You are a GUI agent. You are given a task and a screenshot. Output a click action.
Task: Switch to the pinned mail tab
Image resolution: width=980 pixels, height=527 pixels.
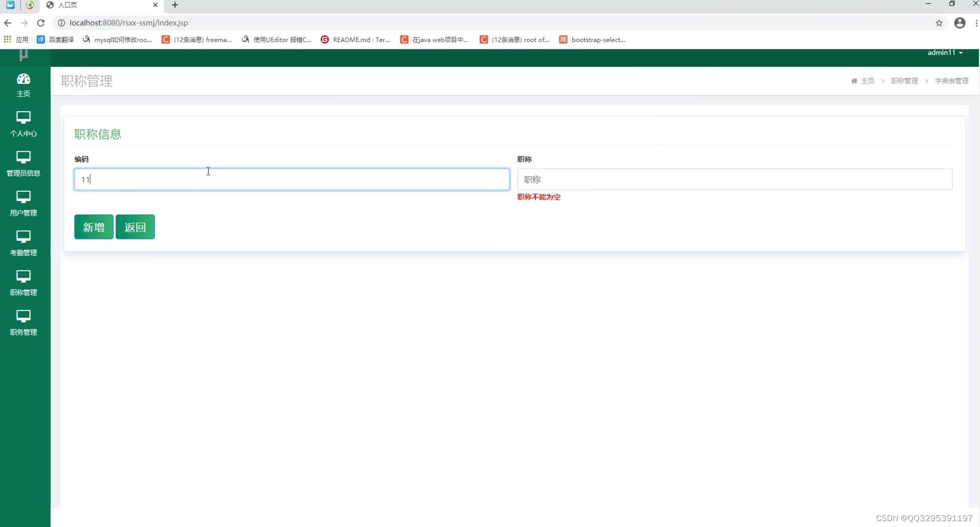(10, 5)
